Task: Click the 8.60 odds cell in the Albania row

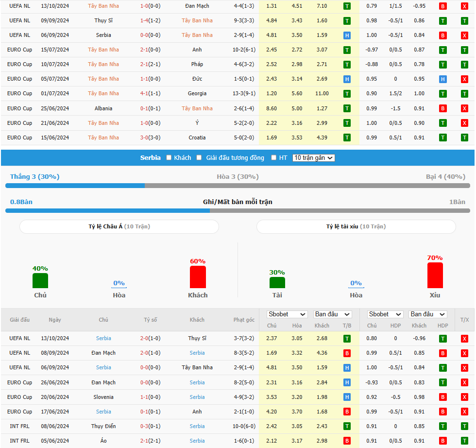Action: click(x=272, y=108)
